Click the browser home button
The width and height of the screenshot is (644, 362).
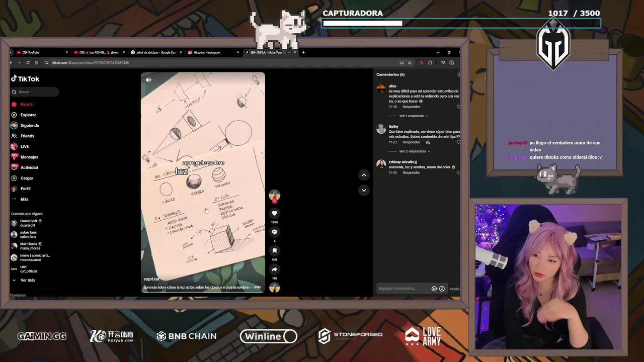coord(36,62)
